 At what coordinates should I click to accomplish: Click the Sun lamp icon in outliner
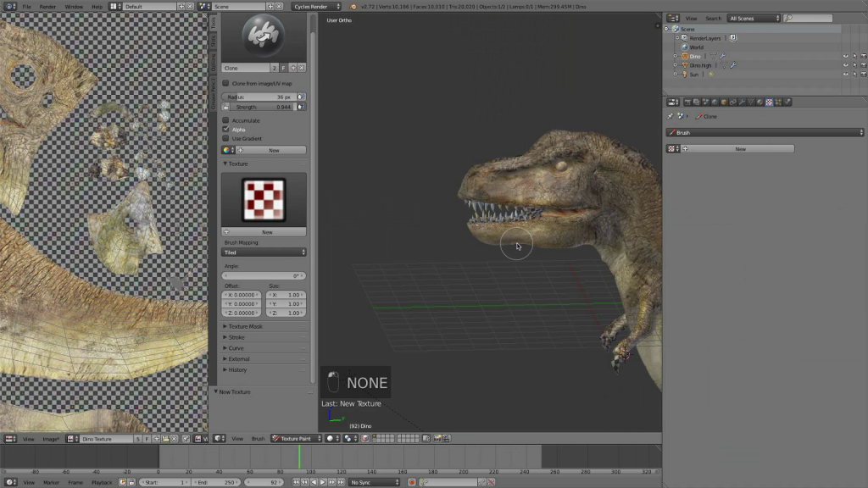pos(685,75)
